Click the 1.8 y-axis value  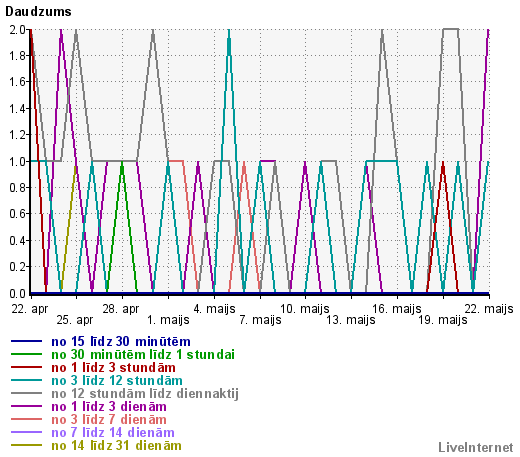(x=18, y=56)
